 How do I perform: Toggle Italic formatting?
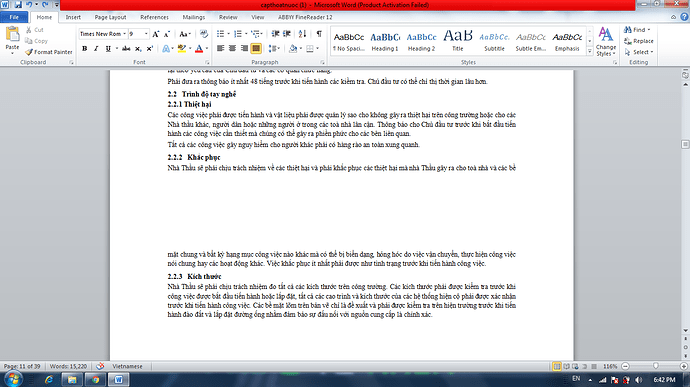96,48
